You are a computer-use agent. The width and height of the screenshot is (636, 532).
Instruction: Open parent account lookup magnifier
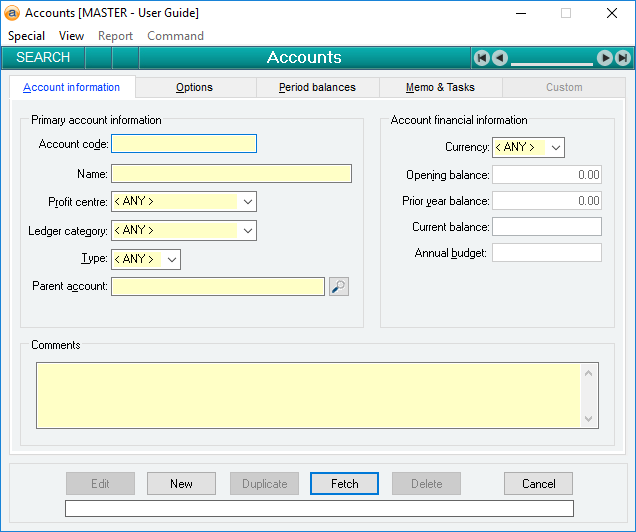click(339, 287)
